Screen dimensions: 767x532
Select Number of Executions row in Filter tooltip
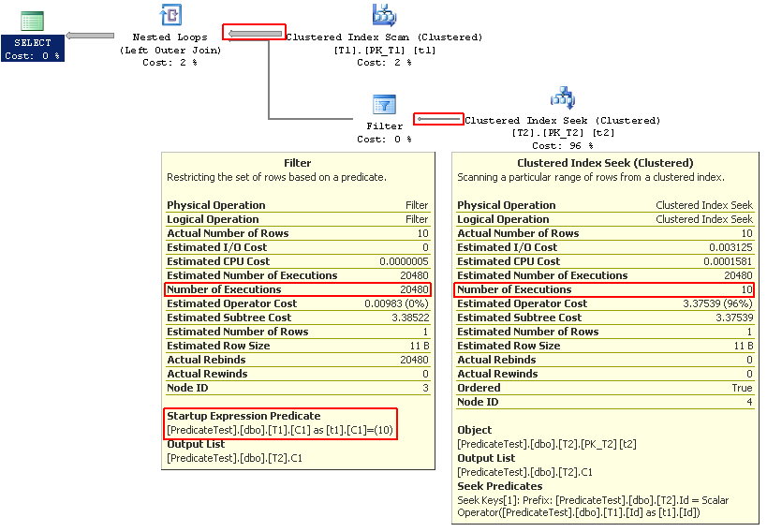coord(298,289)
